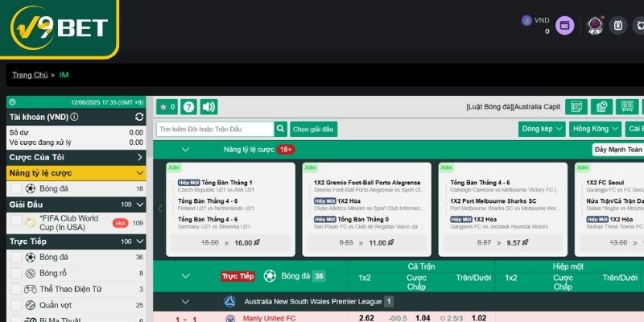
Task: Refresh account balance with the reload icon
Action: click(139, 117)
